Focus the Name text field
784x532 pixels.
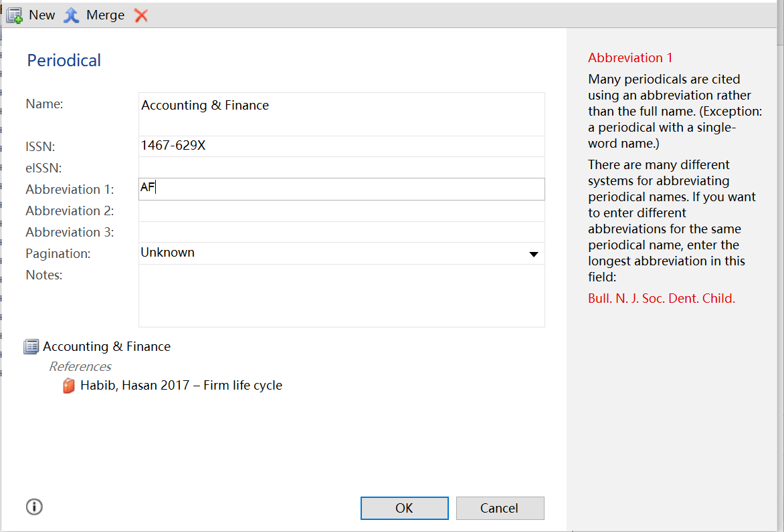341,114
